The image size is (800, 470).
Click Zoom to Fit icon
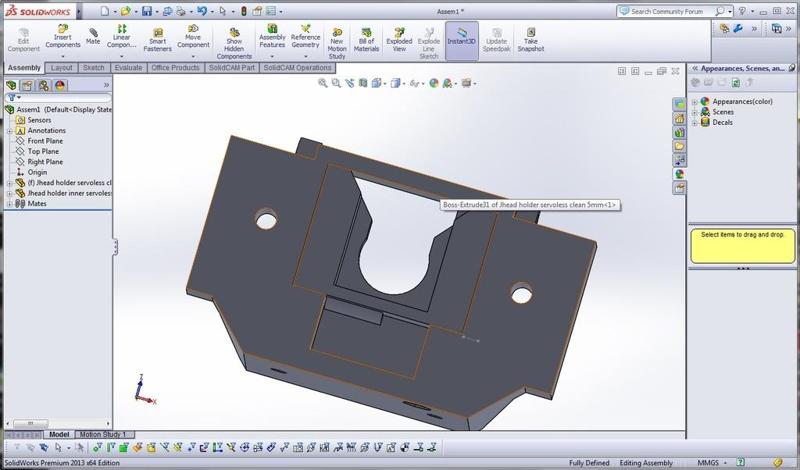point(322,83)
